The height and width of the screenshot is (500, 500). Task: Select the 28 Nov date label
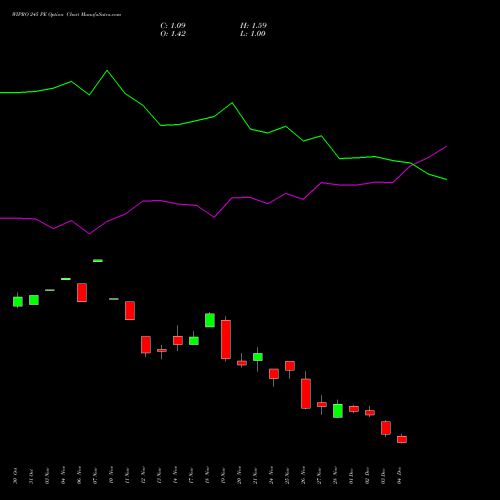click(x=335, y=476)
